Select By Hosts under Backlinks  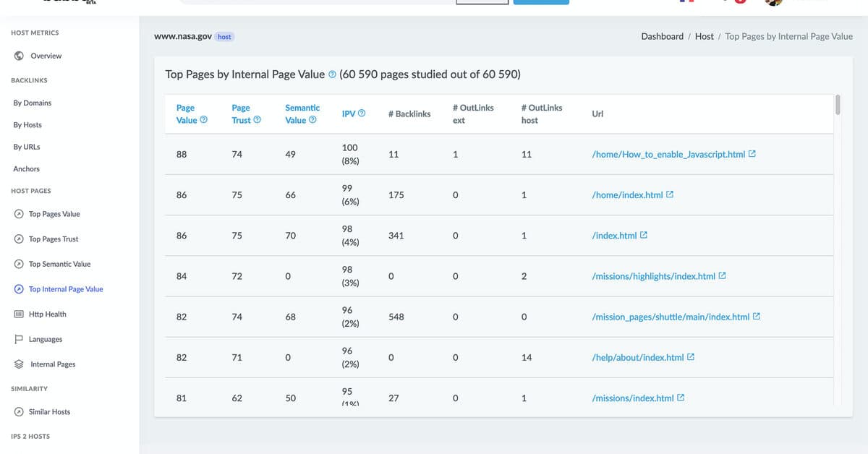[27, 125]
